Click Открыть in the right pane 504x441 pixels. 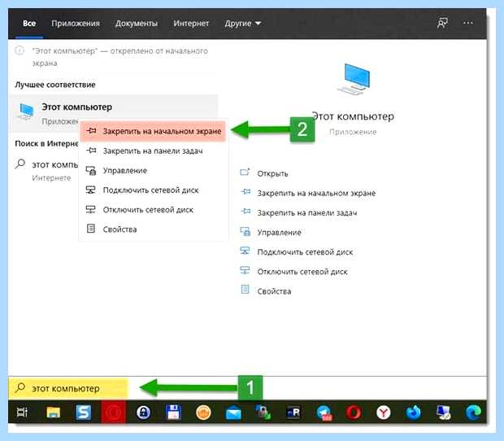(264, 173)
